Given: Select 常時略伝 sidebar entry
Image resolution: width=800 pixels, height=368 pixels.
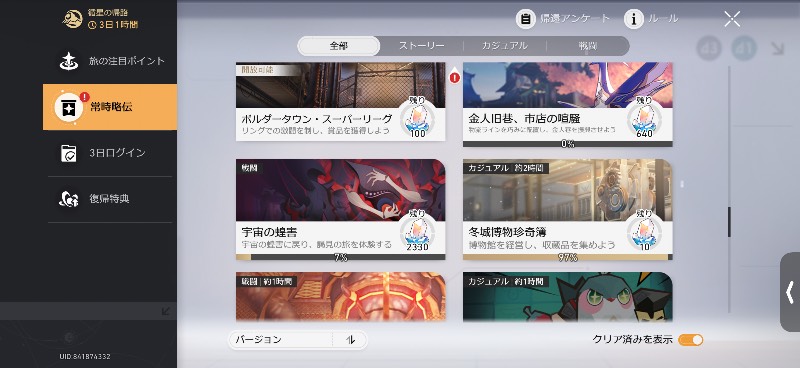Looking at the screenshot, I should coord(110,107).
